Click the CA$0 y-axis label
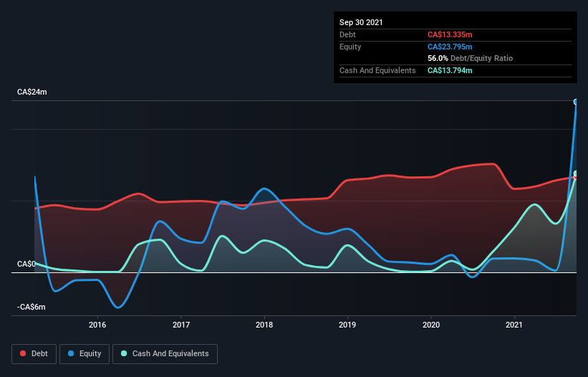The height and width of the screenshot is (377, 588). click(26, 264)
